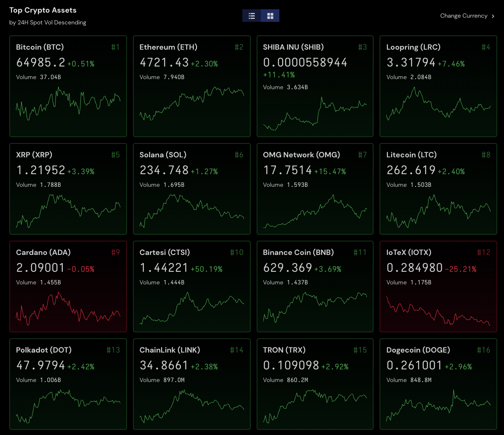
Task: Click TRON price 0.109098
Action: coord(291,365)
